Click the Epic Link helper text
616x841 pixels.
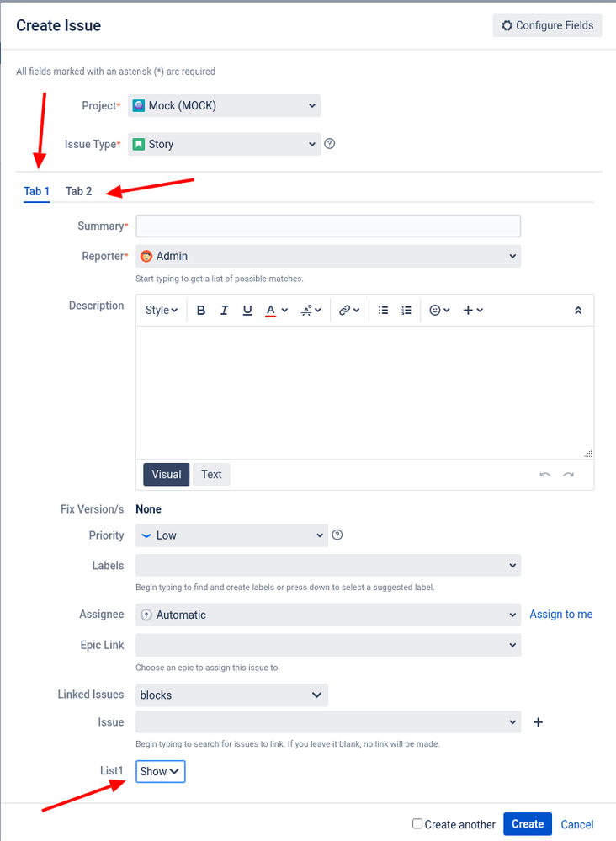tap(208, 668)
